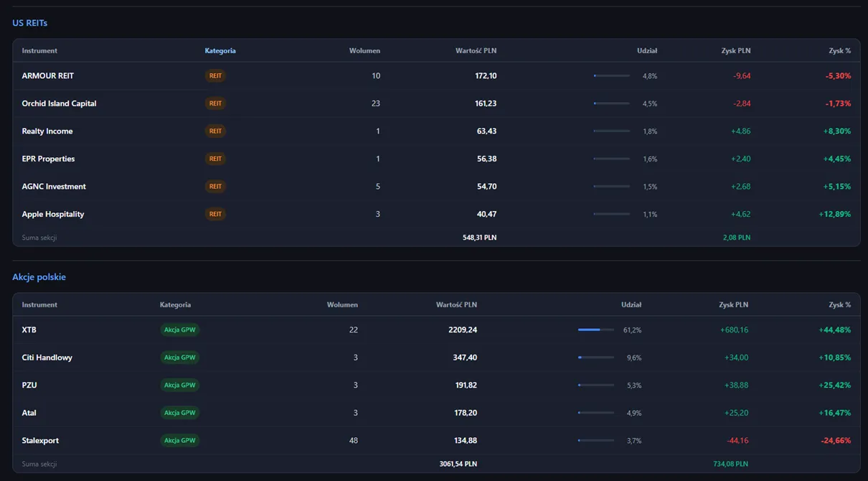Image resolution: width=868 pixels, height=481 pixels.
Task: Click Udział header in Akcje polskie table
Action: [x=631, y=305]
